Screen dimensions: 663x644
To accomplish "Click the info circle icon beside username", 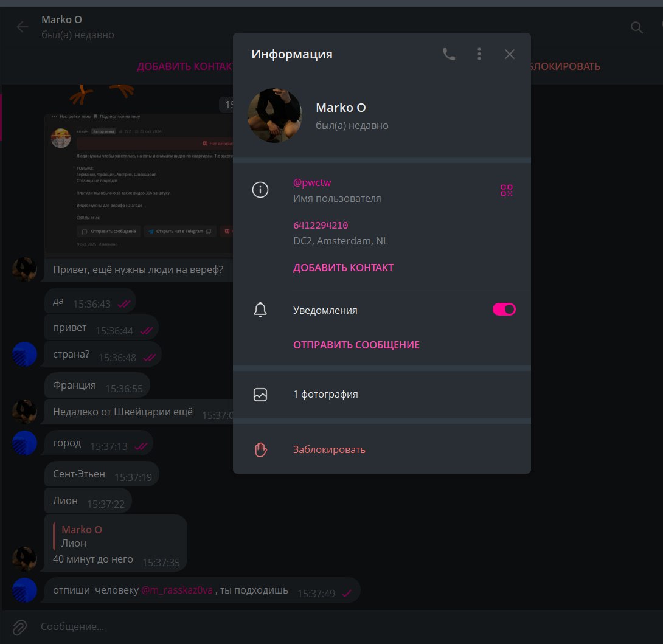I will click(x=260, y=190).
